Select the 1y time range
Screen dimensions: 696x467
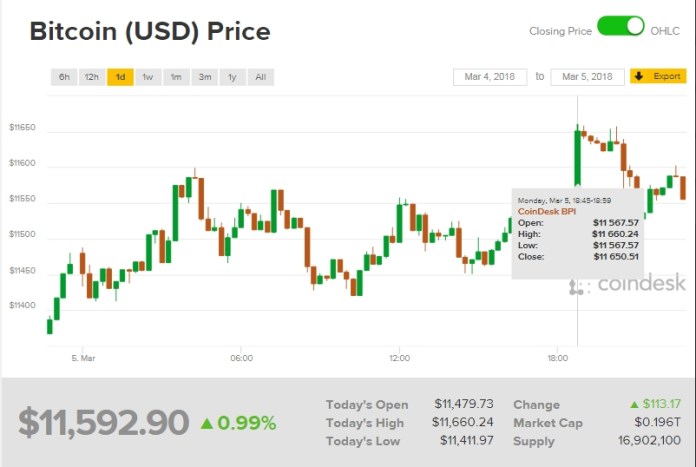coord(232,77)
